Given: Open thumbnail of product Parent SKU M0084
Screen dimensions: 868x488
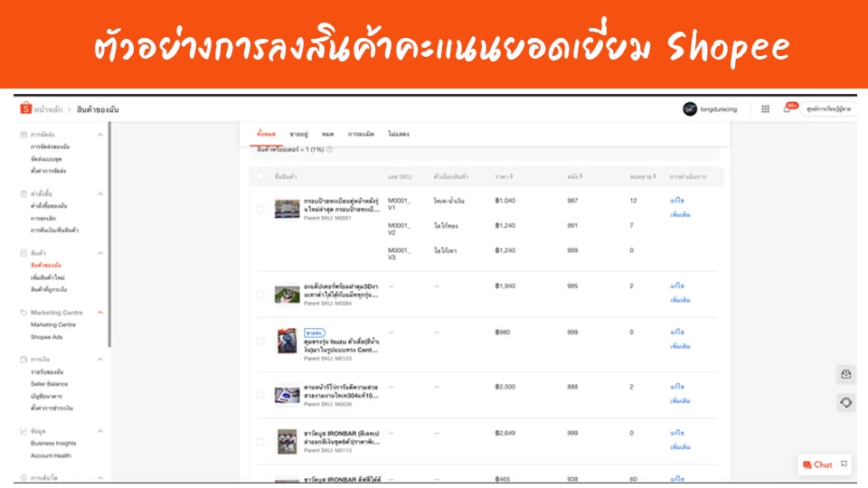Looking at the screenshot, I should [x=287, y=295].
